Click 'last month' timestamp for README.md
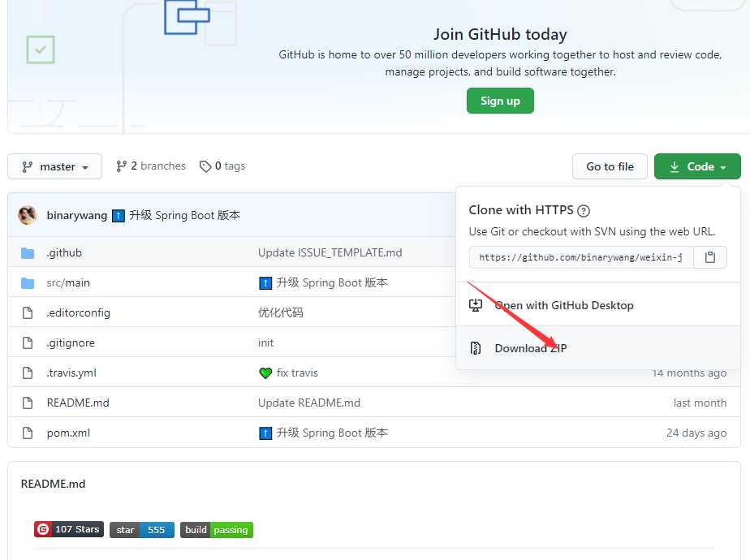The width and height of the screenshot is (750, 560). point(700,403)
